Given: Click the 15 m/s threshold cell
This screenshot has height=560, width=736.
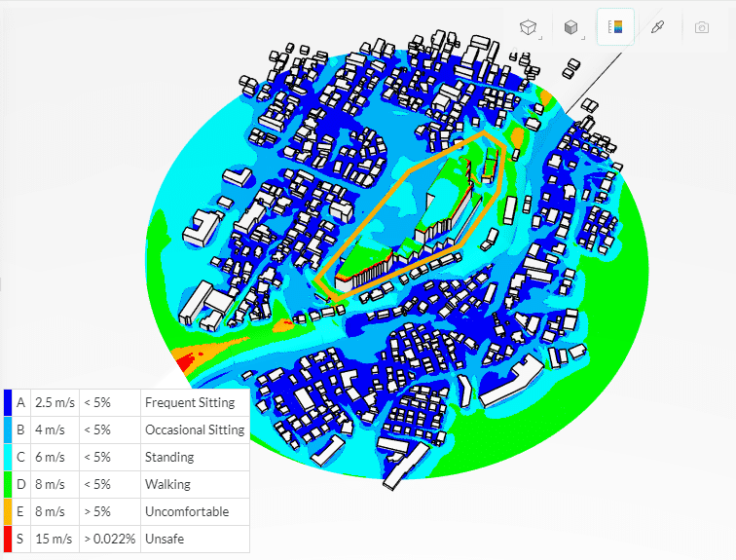Looking at the screenshot, I should pos(54,539).
